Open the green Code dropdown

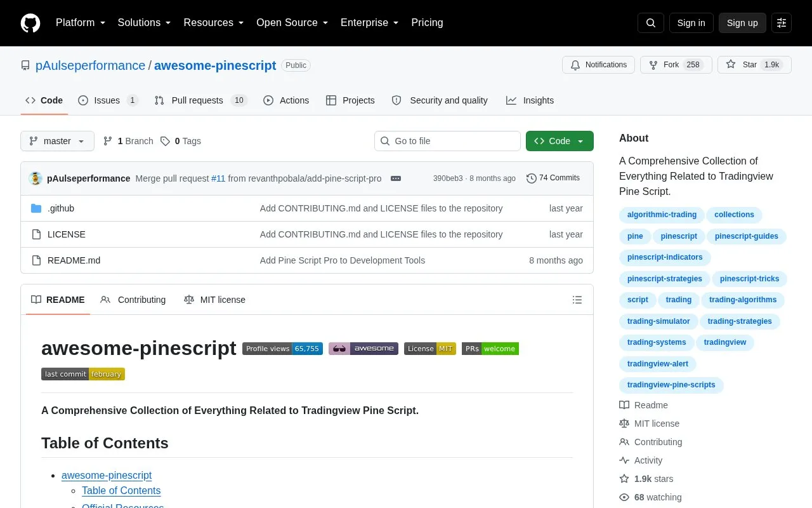[560, 141]
